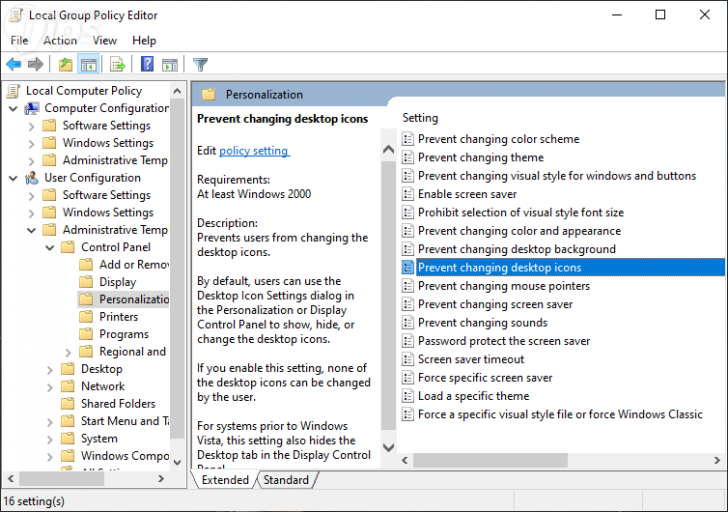Select Password protect the screen saver policy
This screenshot has height=512, width=728.
coord(504,341)
